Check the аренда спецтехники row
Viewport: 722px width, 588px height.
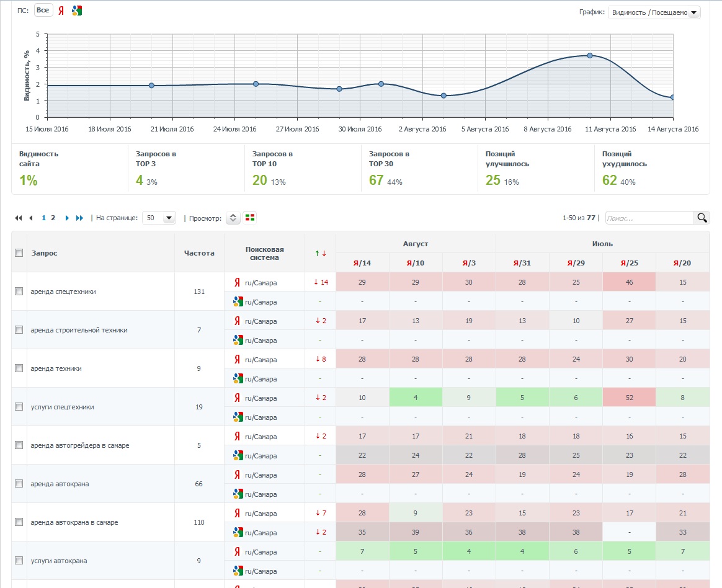click(19, 292)
